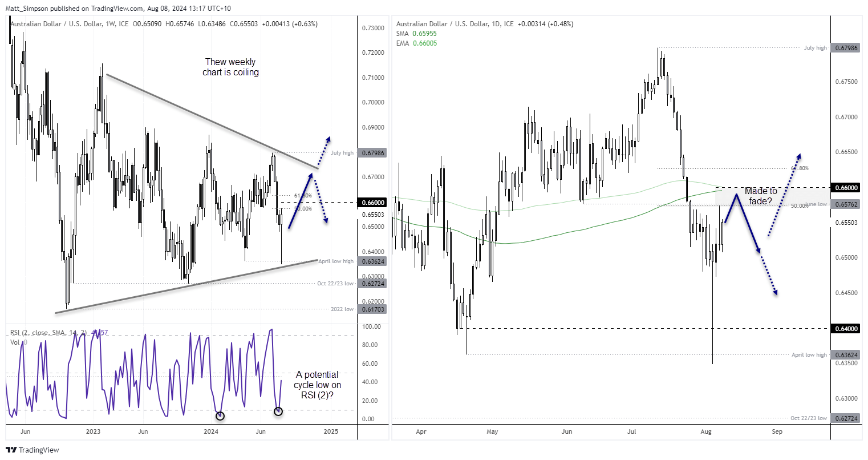Click the 0.61703 2022 low price tag
The image size is (868, 460).
pos(372,309)
